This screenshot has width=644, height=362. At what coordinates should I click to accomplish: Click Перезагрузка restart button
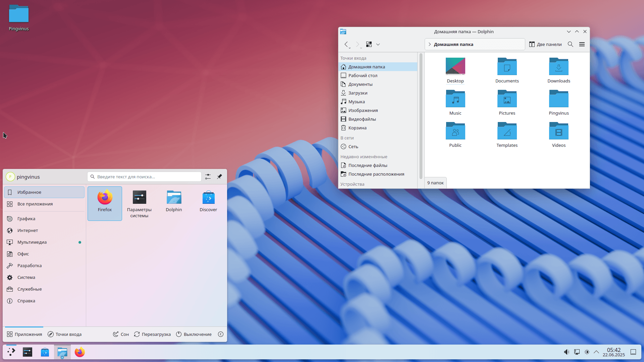point(152,334)
